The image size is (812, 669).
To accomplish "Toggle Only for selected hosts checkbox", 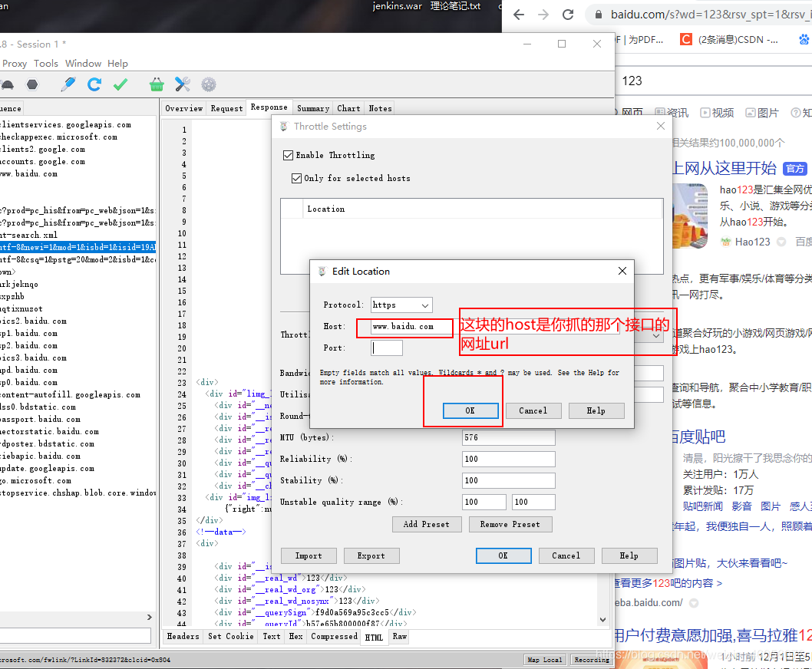I will tap(297, 178).
